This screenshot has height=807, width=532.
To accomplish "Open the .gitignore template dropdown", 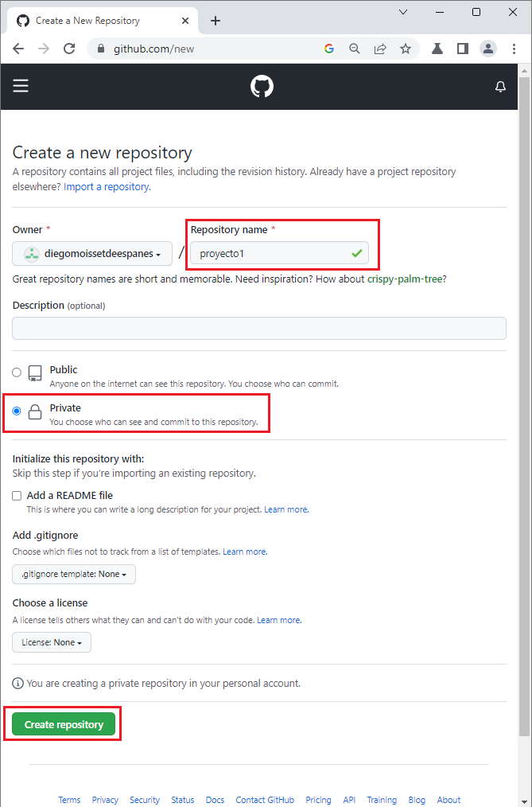I will point(73,574).
